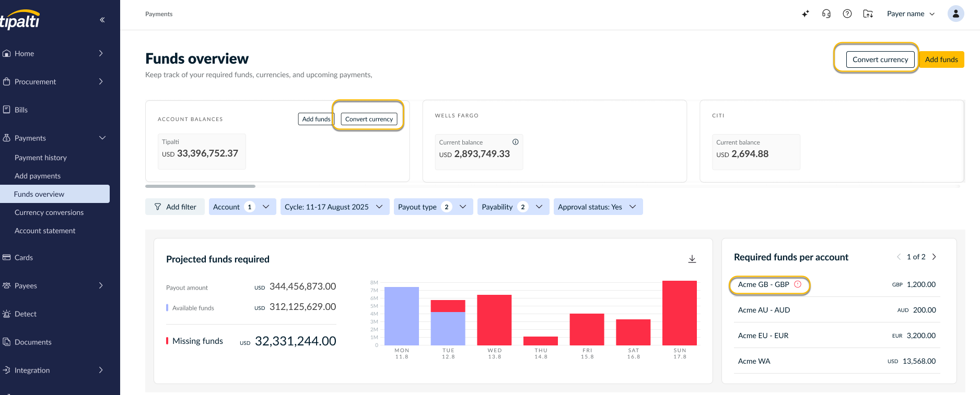Viewport: 980px width, 395px height.
Task: Click the headset support icon
Action: (x=826, y=14)
